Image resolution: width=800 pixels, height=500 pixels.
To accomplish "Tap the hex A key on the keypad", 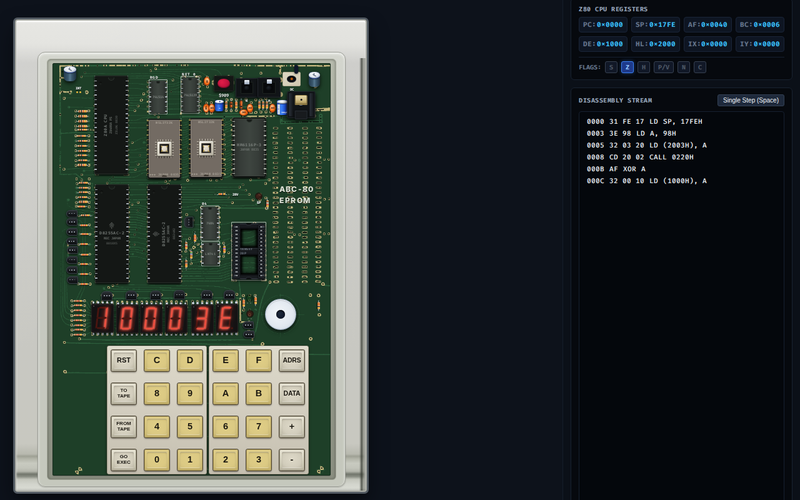I will pyautogui.click(x=226, y=393).
